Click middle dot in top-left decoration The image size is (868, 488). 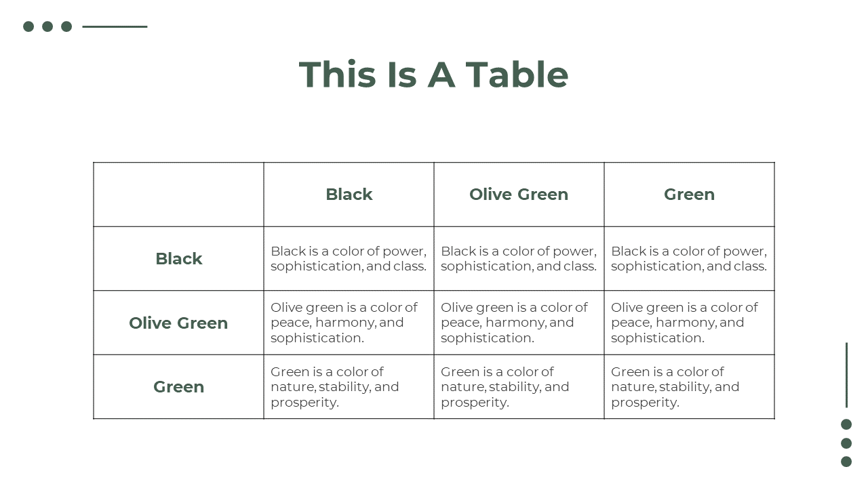click(47, 26)
